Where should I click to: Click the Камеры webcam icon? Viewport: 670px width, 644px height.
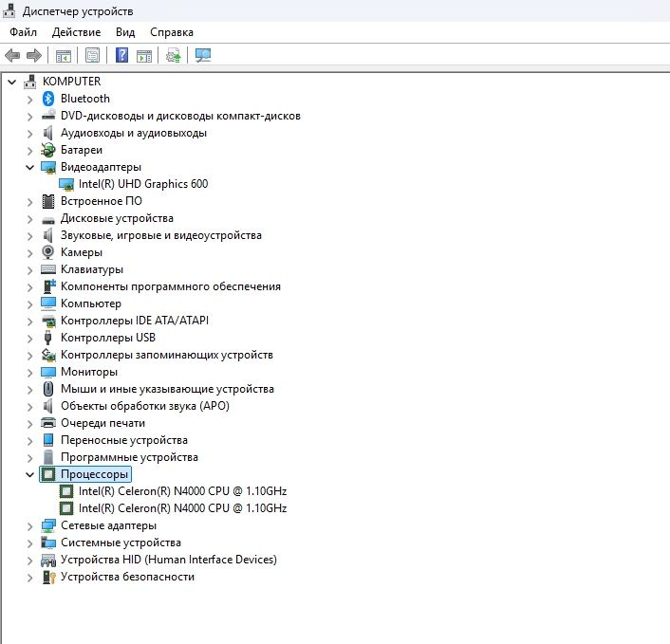(x=47, y=252)
